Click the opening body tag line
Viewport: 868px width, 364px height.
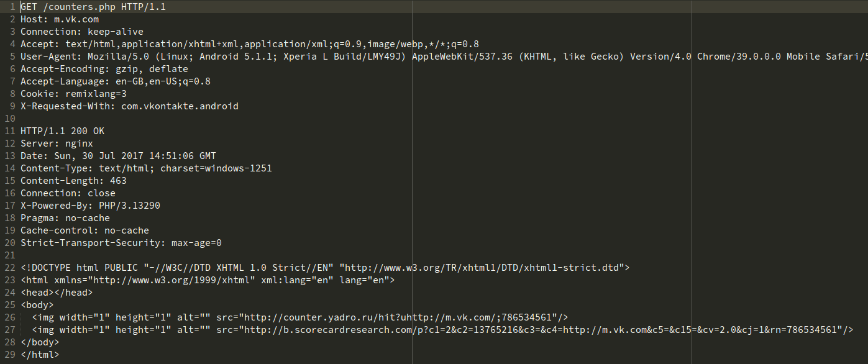pyautogui.click(x=37, y=305)
